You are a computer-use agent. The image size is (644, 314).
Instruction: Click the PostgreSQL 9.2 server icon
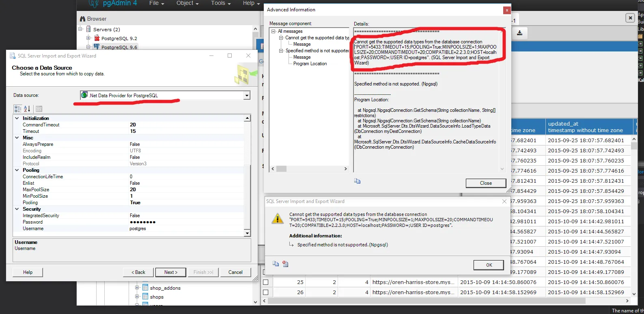(x=97, y=38)
